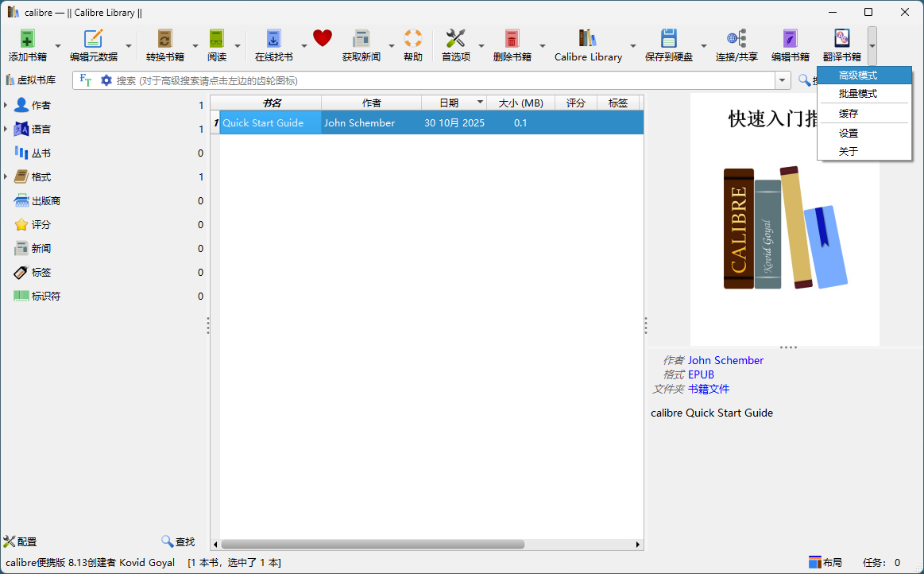The width and height of the screenshot is (924, 574).
Task: Expand the 格式 formats tree node
Action: 6,177
